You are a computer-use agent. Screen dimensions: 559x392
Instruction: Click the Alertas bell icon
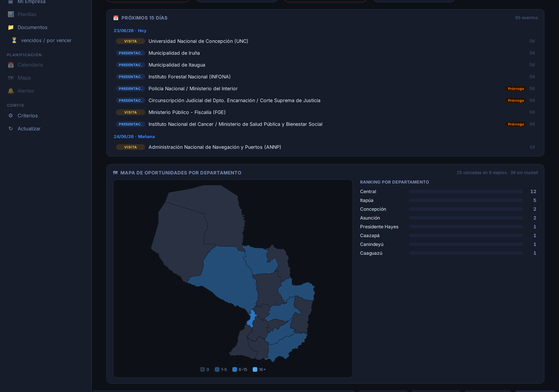tap(11, 91)
